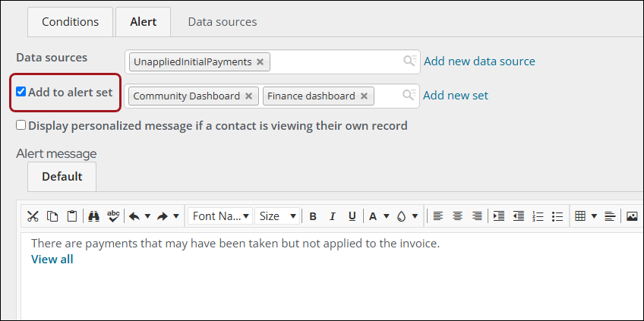This screenshot has width=644, height=321.
Task: Open the Font Name dropdown
Action: [x=219, y=216]
